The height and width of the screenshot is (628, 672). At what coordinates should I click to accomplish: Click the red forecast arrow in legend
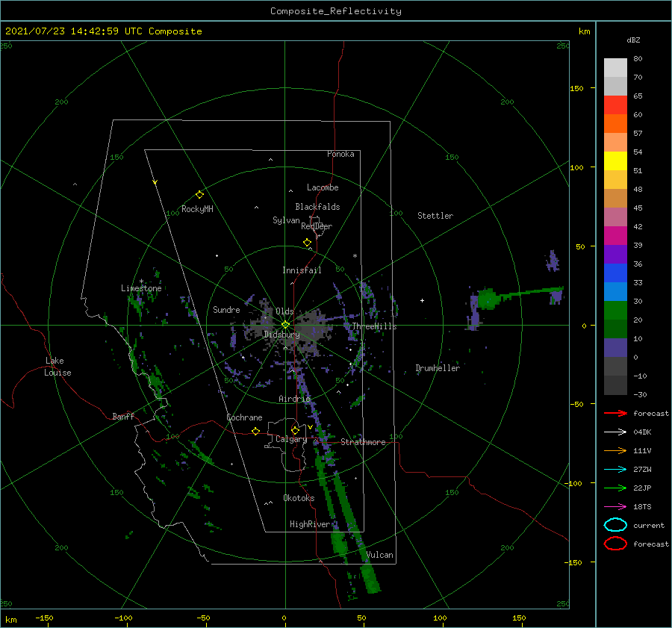[x=615, y=413]
